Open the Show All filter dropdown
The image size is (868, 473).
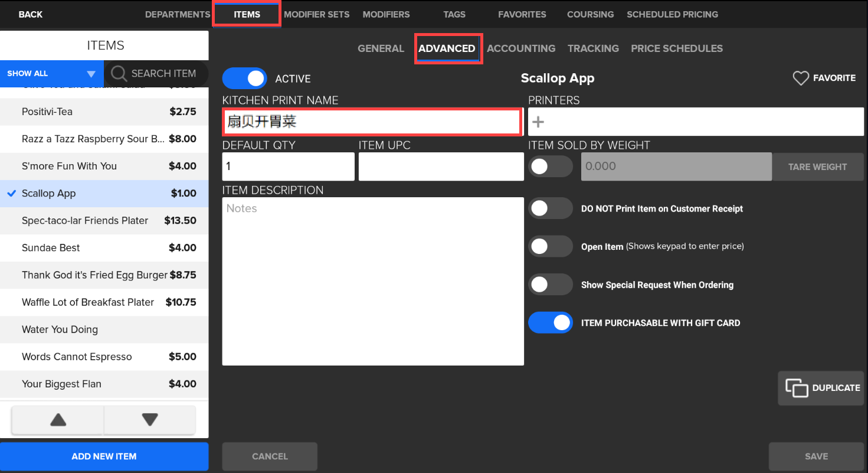coord(51,74)
